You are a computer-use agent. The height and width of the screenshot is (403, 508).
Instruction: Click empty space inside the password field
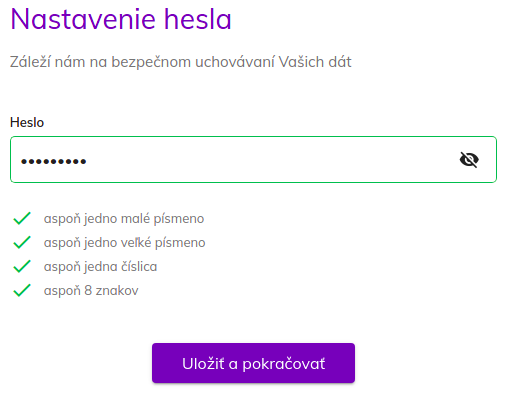(267, 159)
